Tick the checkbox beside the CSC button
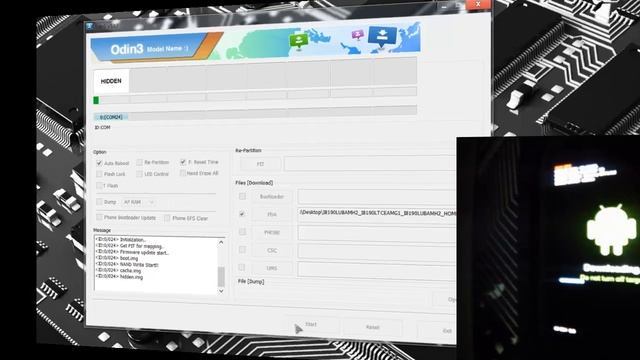This screenshot has height=360, width=640. tap(242, 249)
